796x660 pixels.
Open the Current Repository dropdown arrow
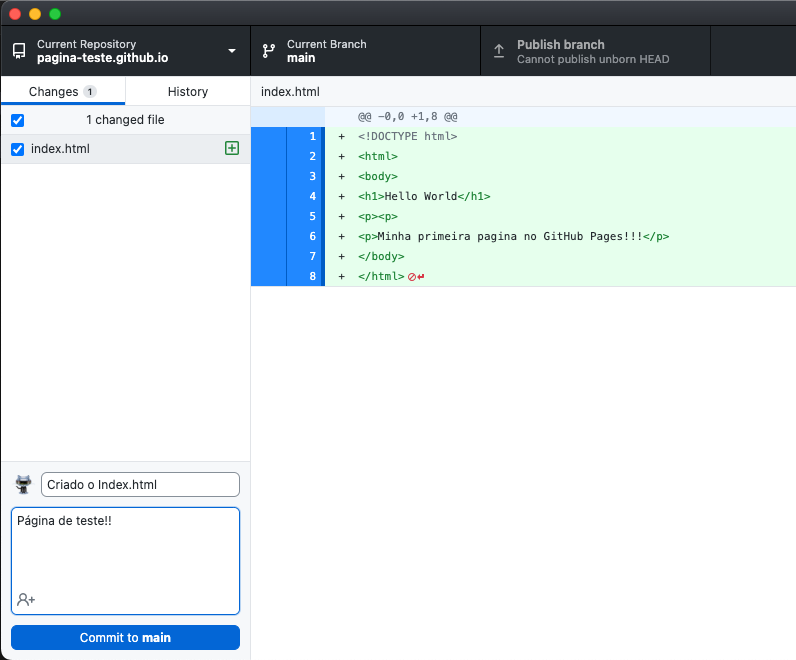(232, 51)
